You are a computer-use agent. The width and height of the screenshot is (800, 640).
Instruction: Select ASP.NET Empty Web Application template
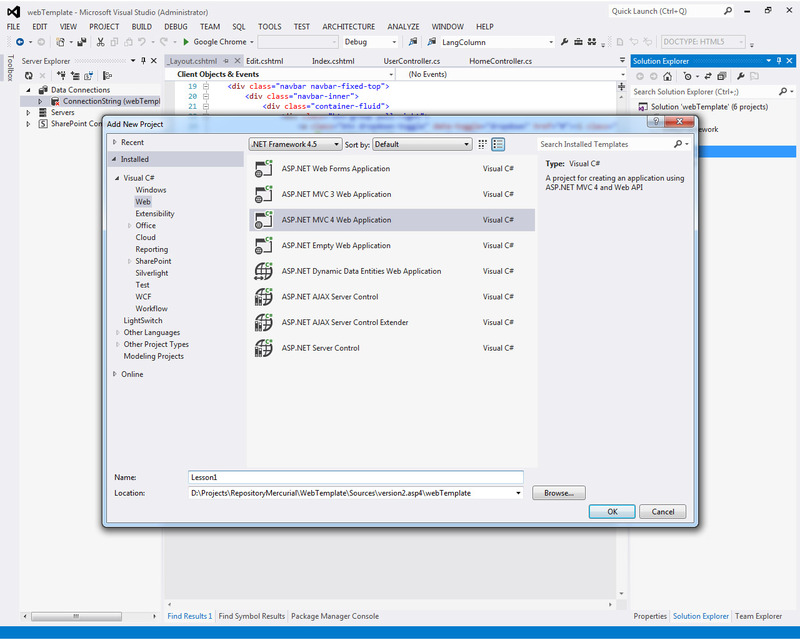pos(392,245)
